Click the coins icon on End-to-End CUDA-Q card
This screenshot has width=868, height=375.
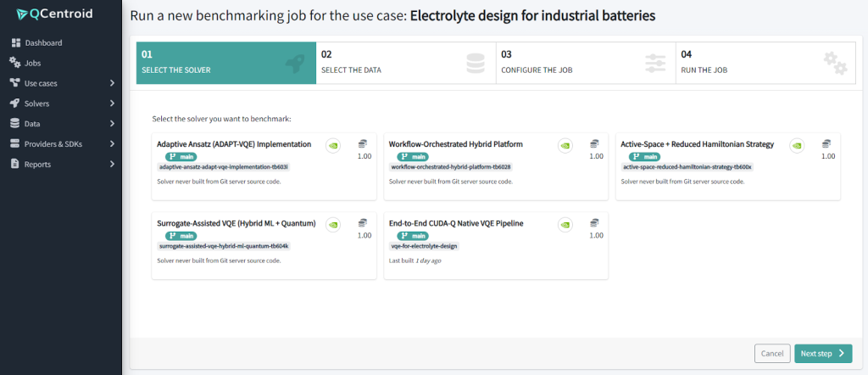click(x=595, y=222)
